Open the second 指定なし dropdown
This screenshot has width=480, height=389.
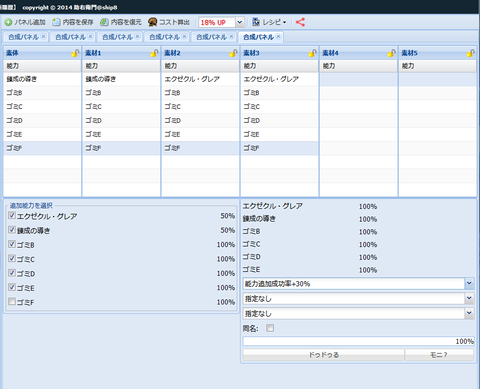click(469, 313)
